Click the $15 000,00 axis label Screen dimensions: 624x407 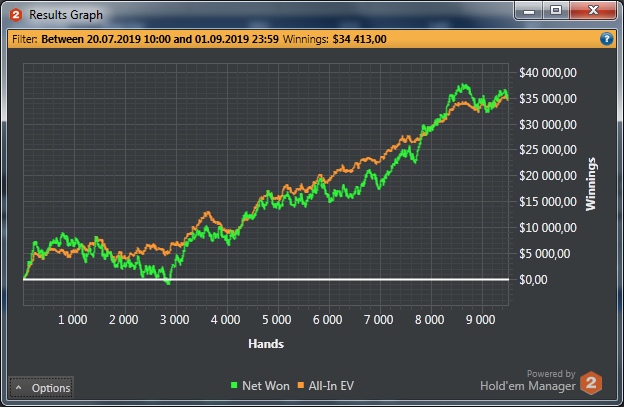click(x=548, y=202)
